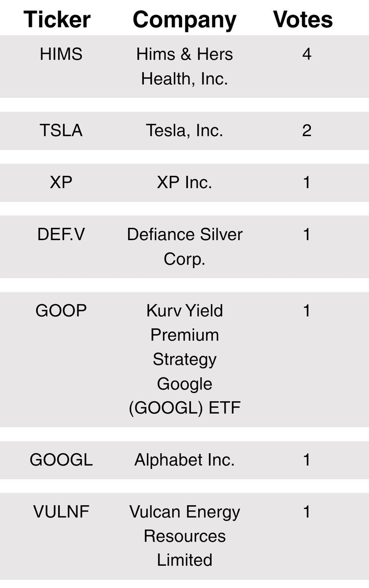This screenshot has width=369, height=588.
Task: Click Kurv Yield Premium Strategy ETF name
Action: click(184, 359)
